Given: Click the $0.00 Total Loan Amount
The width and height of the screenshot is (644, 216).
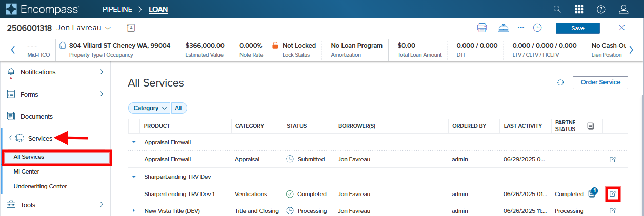Looking at the screenshot, I should point(407,46).
